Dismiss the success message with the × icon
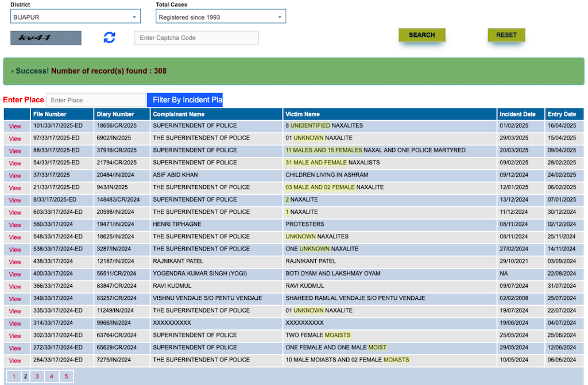The image size is (588, 385). point(12,71)
